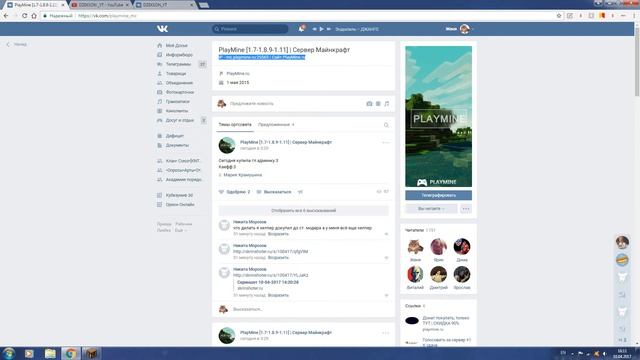Click the suggest news post field

pos(251,104)
